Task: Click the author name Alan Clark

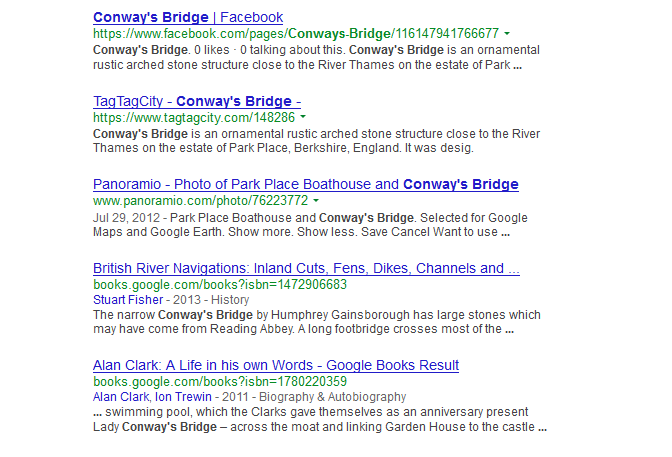Action: (121, 397)
